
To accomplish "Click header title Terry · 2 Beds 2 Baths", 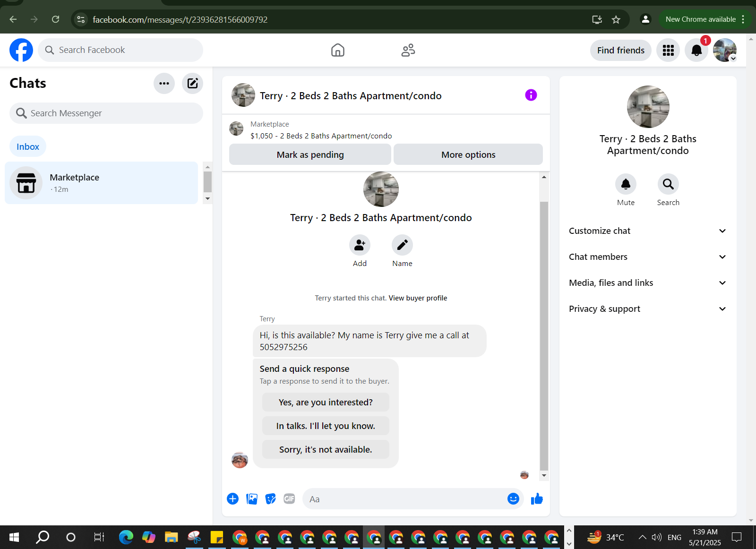I will pos(351,96).
